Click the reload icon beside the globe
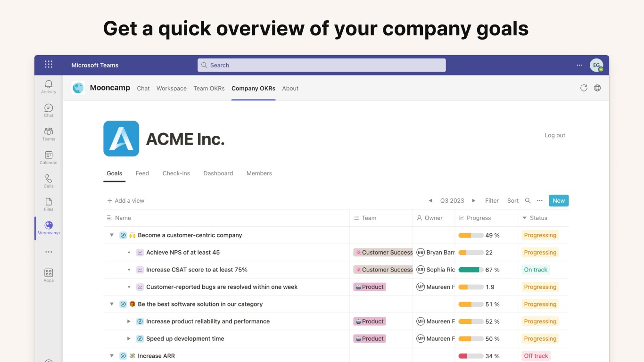This screenshot has width=644, height=362. tap(584, 88)
